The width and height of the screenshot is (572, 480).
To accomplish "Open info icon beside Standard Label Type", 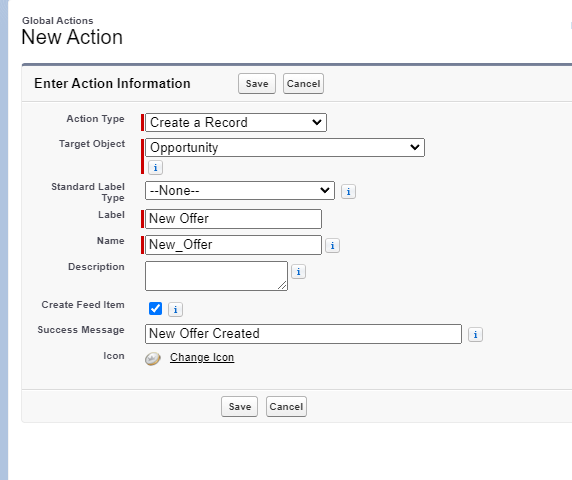I will [x=348, y=191].
